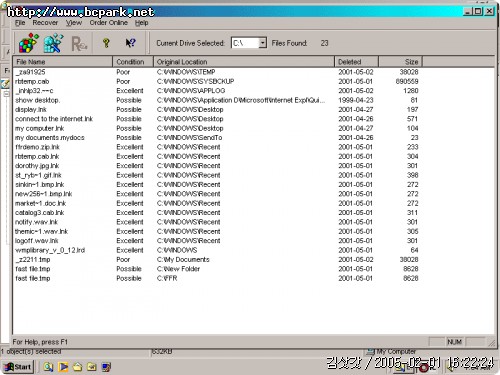The image size is (500, 375).
Task: Select notify.wav.lnk file
Action: (x=36, y=222)
